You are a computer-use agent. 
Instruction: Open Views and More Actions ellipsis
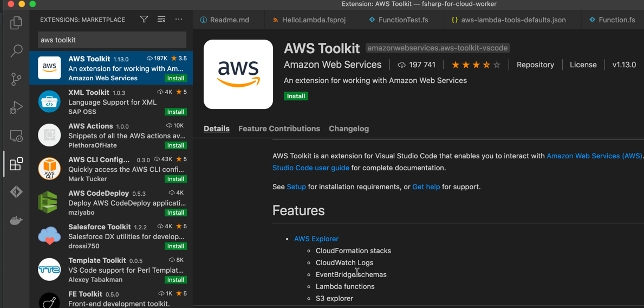[x=179, y=20]
